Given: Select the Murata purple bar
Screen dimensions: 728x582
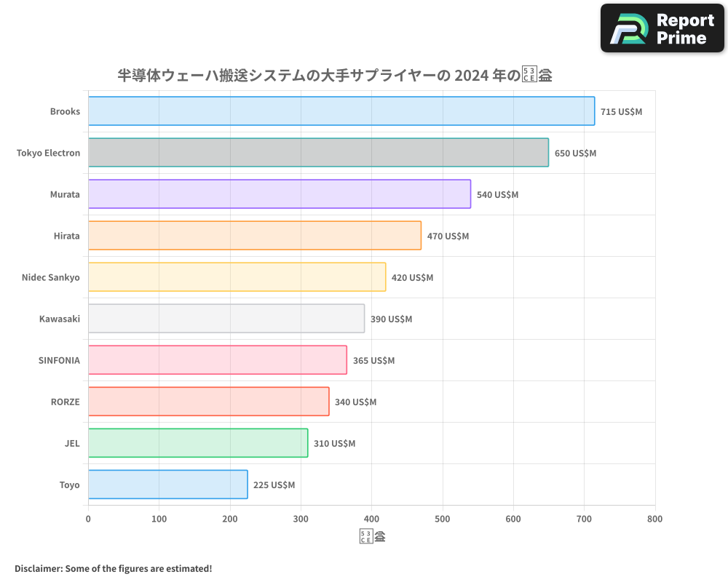Looking at the screenshot, I should tap(277, 194).
